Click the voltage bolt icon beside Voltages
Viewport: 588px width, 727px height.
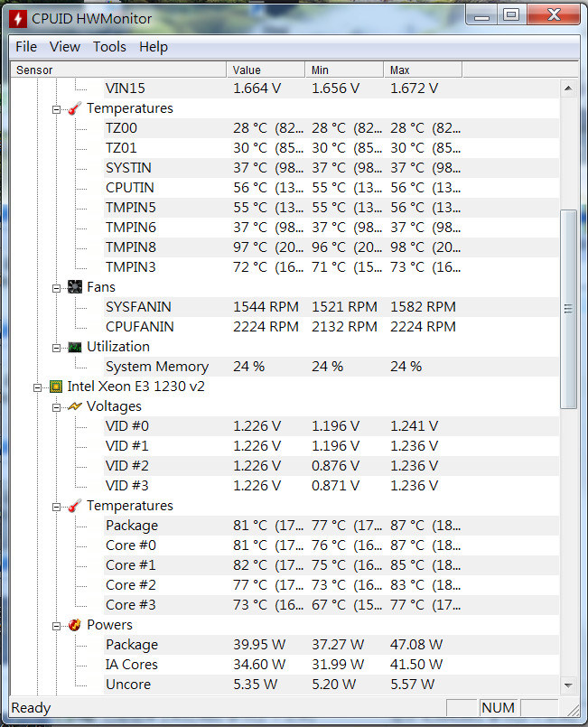point(75,406)
